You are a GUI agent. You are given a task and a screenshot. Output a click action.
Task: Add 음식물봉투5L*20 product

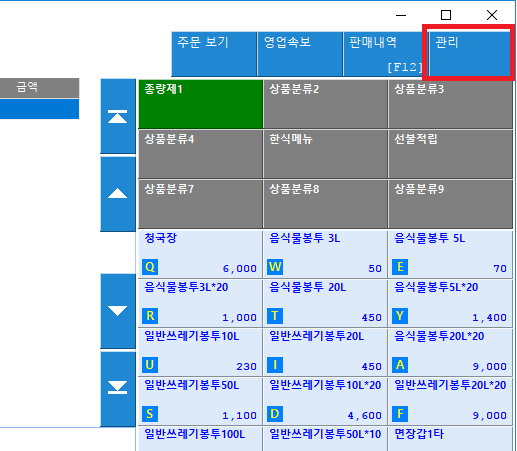(x=450, y=303)
